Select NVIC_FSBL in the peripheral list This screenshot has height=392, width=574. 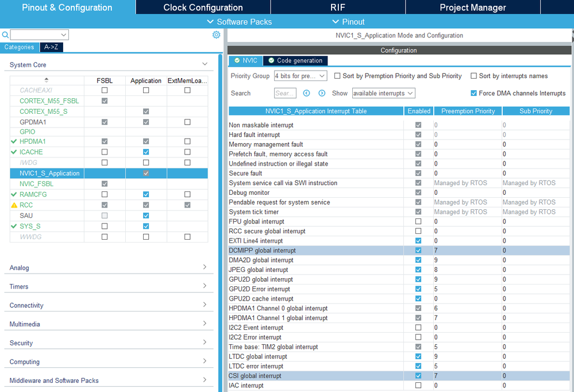tap(37, 184)
